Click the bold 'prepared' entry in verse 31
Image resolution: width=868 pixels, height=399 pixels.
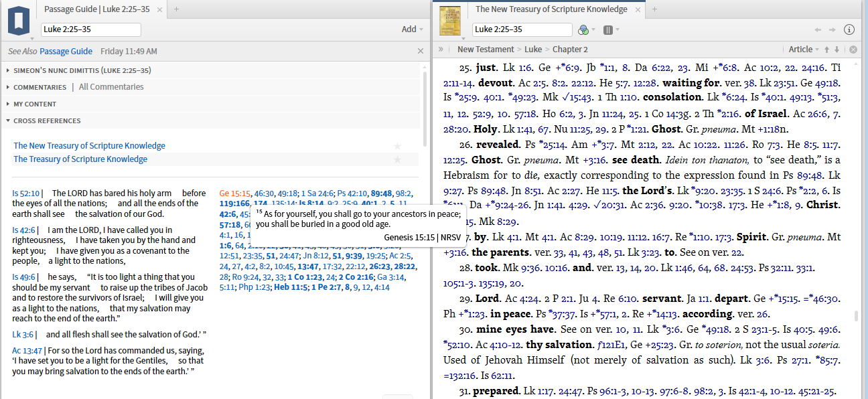496,391
